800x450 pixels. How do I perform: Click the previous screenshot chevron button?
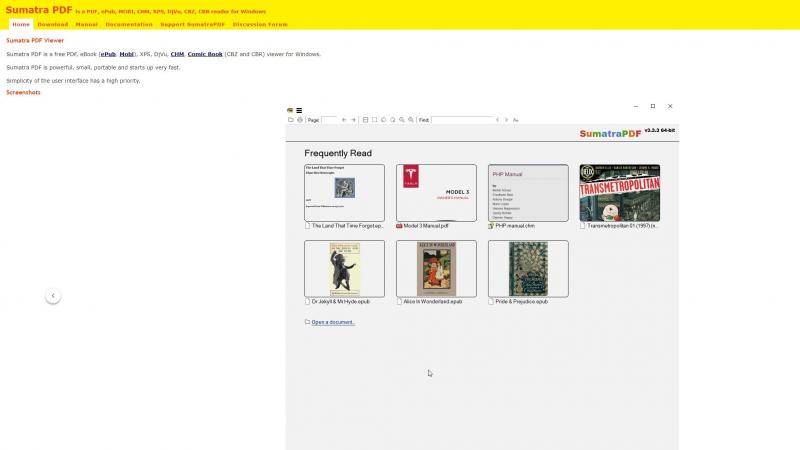coord(53,296)
